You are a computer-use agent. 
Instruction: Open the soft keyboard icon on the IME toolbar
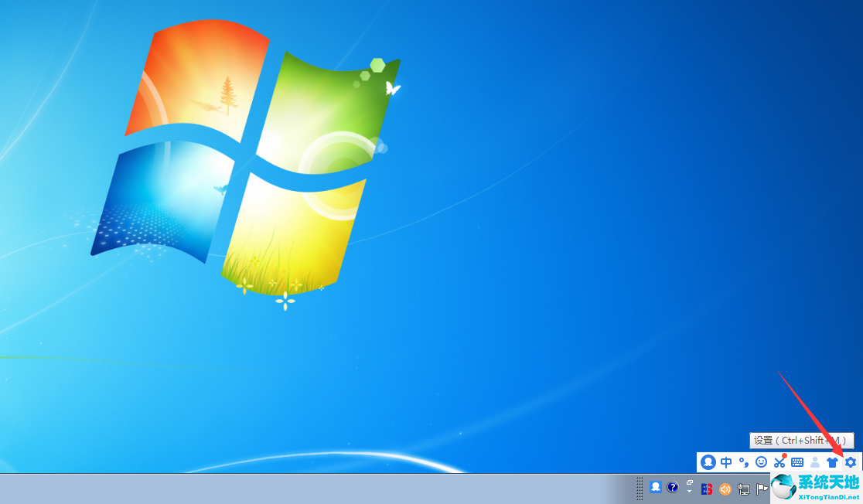coord(797,462)
